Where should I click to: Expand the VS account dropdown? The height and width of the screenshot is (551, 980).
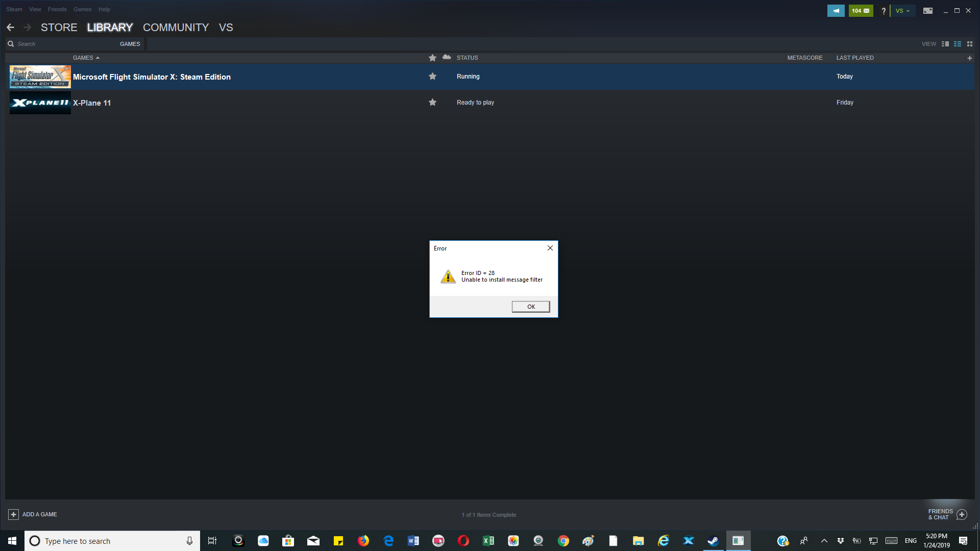pos(902,11)
